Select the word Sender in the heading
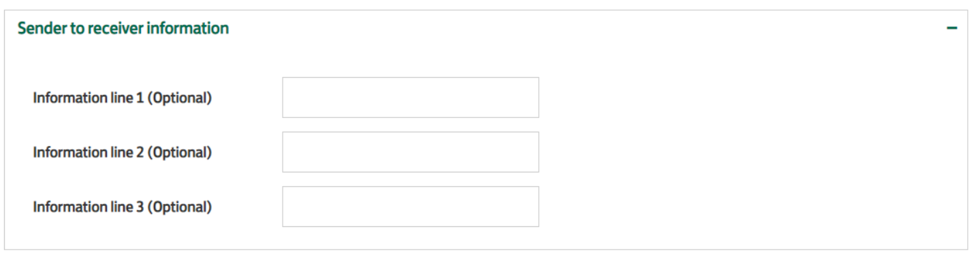This screenshot has height=257, width=980. pyautogui.click(x=38, y=29)
